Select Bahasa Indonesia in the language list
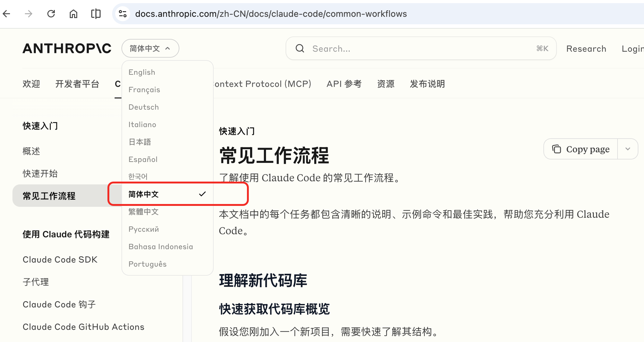 168,247
